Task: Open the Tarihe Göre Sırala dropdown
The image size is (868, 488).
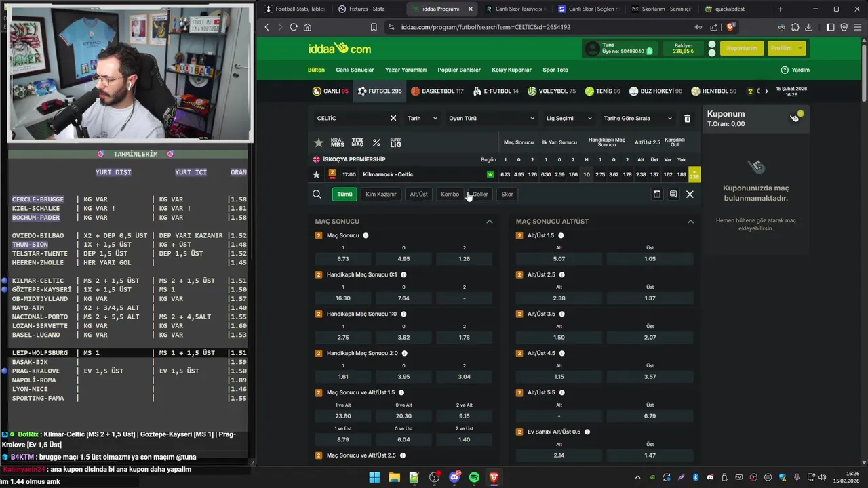Action: click(637, 118)
